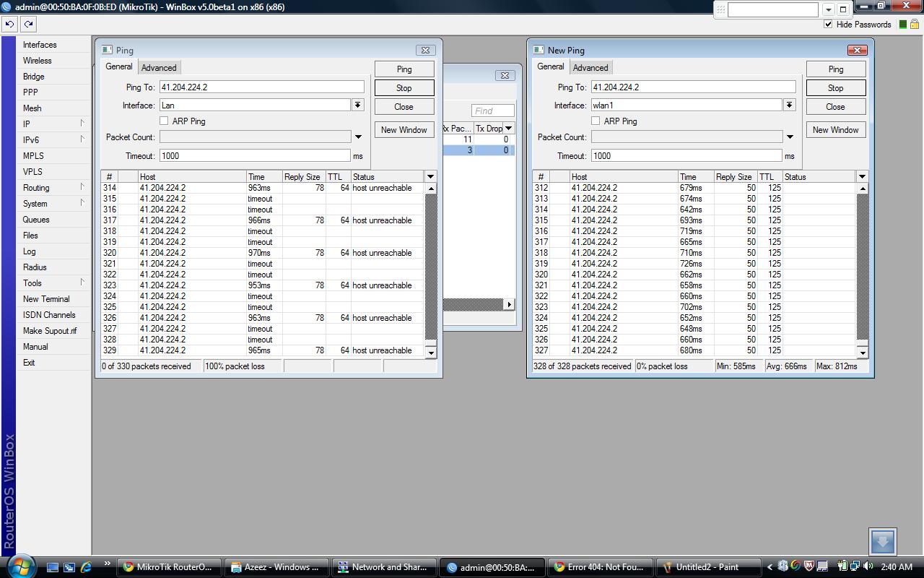Open column dropdown beside Tx Drop in background window

(508, 128)
